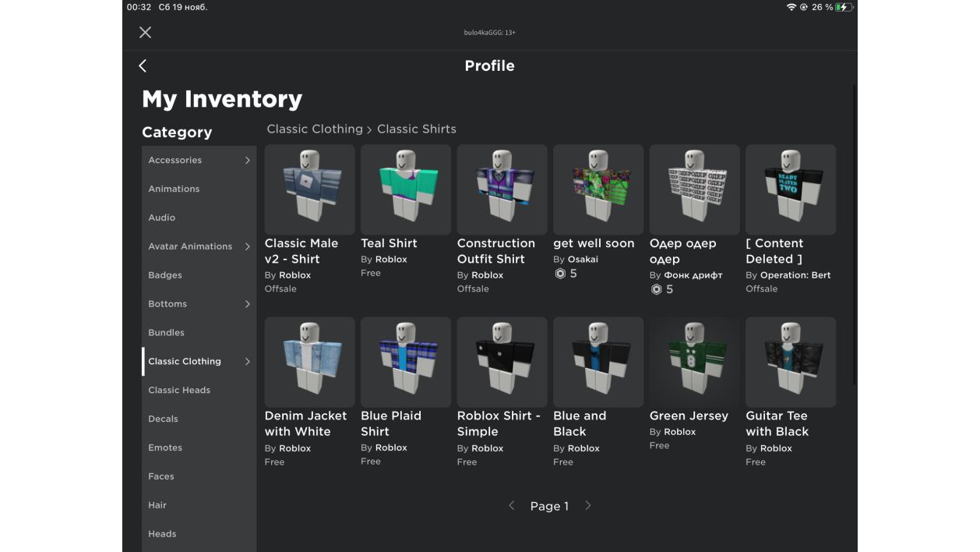Select the Decals category
The image size is (980, 552).
coord(199,419)
